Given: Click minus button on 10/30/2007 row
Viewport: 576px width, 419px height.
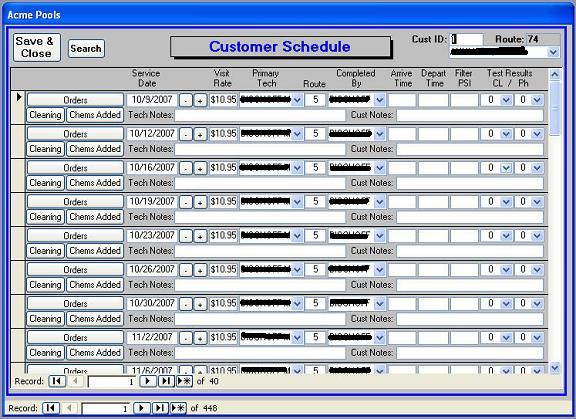Looking at the screenshot, I should point(186,304).
